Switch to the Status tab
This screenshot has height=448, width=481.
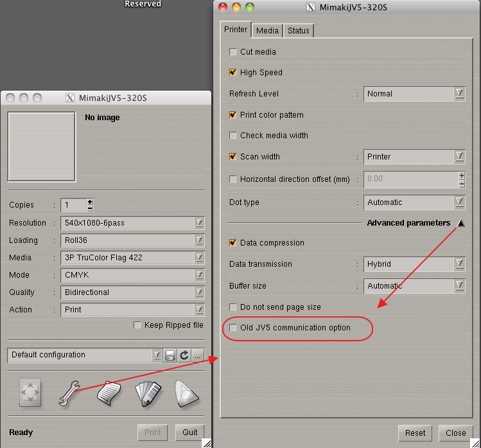[x=299, y=30]
